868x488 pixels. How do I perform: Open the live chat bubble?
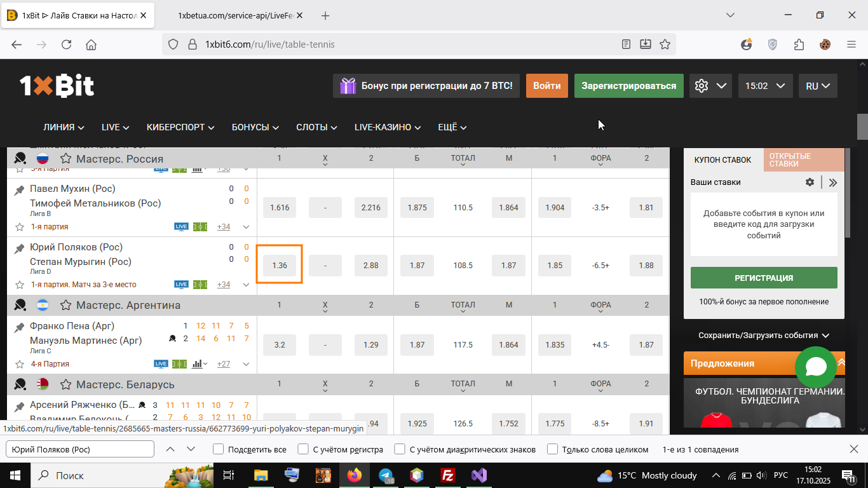point(816,367)
